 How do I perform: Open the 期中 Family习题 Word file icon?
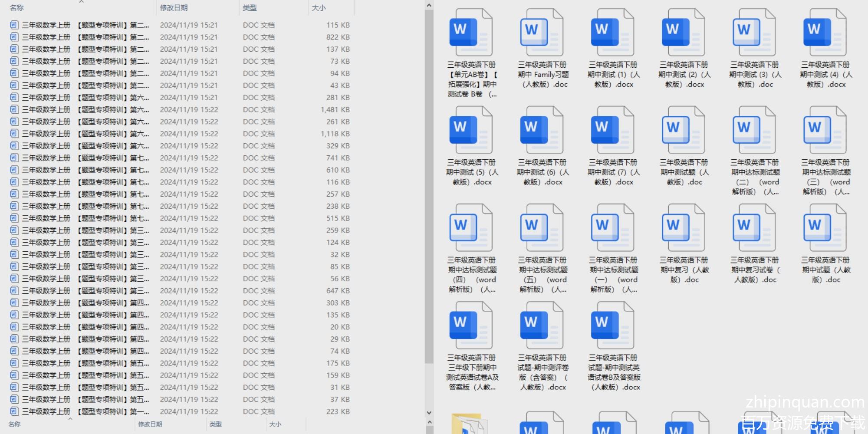(542, 33)
